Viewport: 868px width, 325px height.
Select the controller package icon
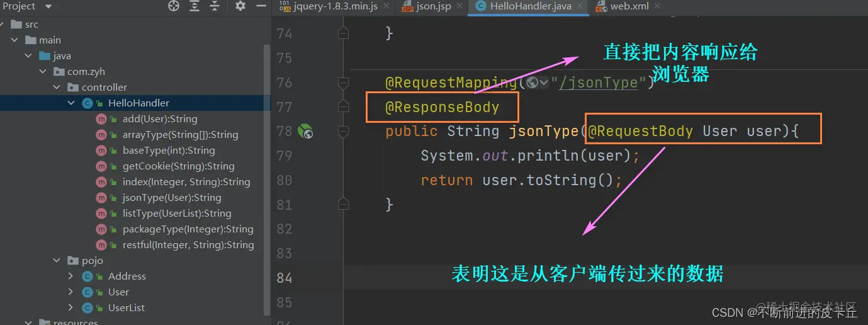(x=74, y=87)
